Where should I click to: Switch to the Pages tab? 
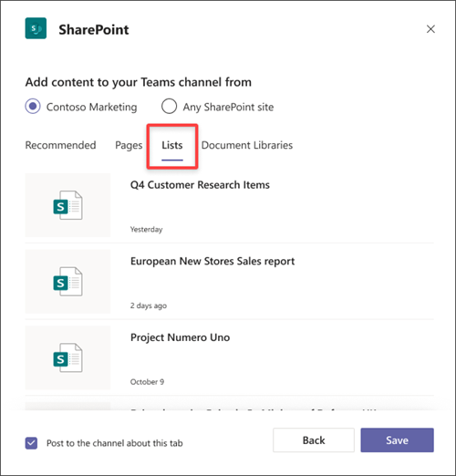tap(129, 145)
